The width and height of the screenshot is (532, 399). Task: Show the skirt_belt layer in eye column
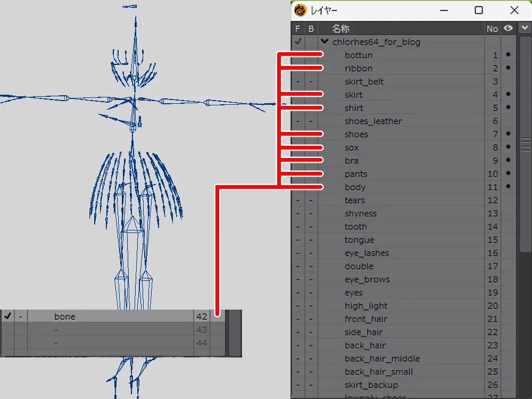[x=508, y=81]
